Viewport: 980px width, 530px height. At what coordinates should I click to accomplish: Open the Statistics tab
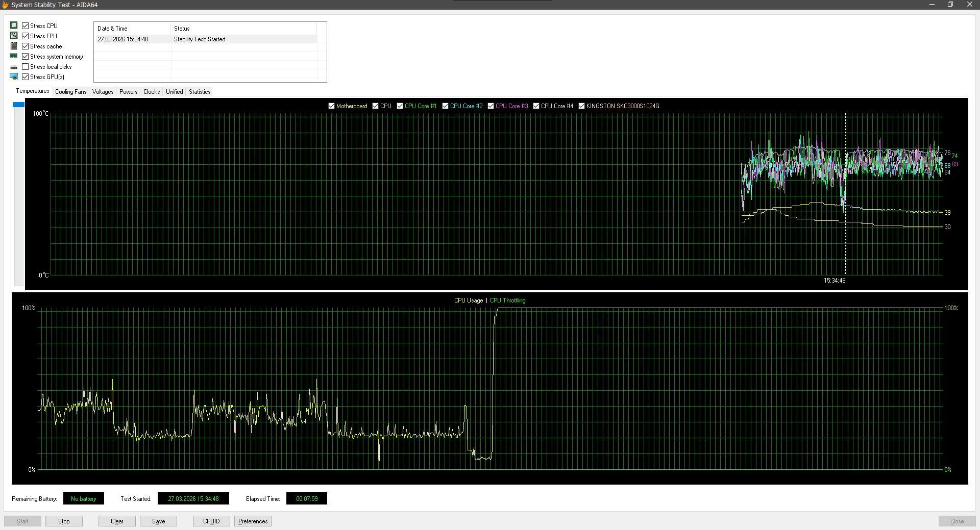coord(199,92)
